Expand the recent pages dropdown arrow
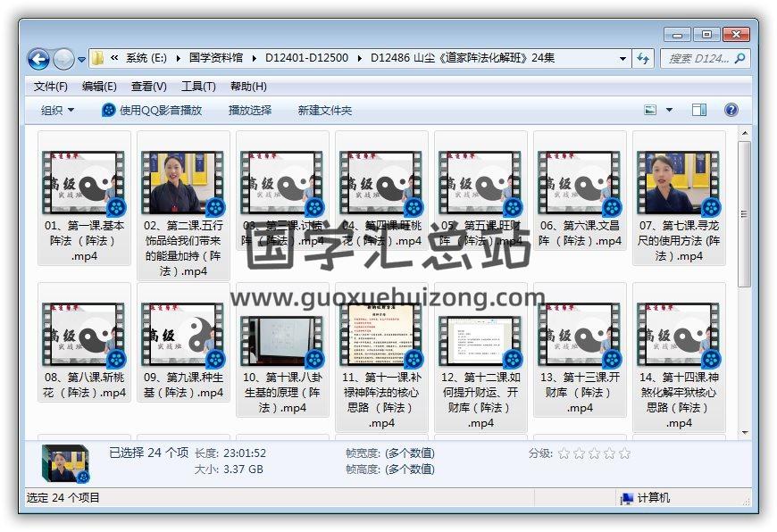777x532 pixels. (82, 60)
